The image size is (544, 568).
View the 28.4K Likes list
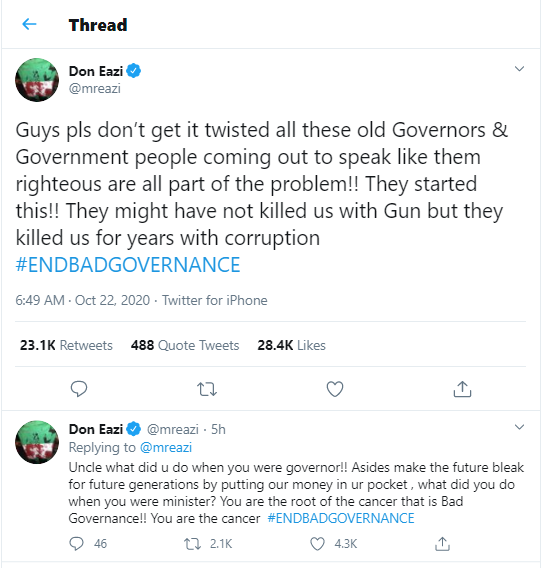pos(292,345)
